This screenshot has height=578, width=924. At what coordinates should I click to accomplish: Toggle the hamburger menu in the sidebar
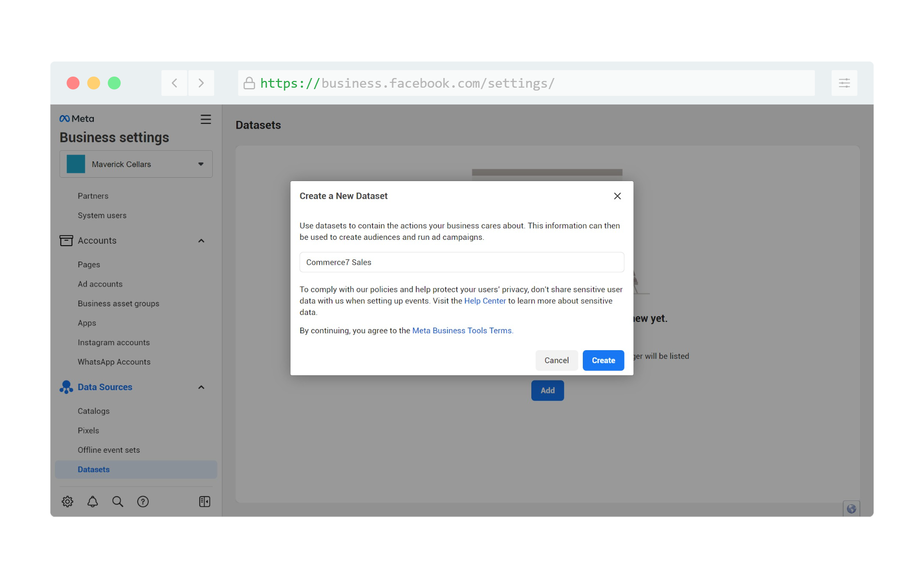(205, 119)
